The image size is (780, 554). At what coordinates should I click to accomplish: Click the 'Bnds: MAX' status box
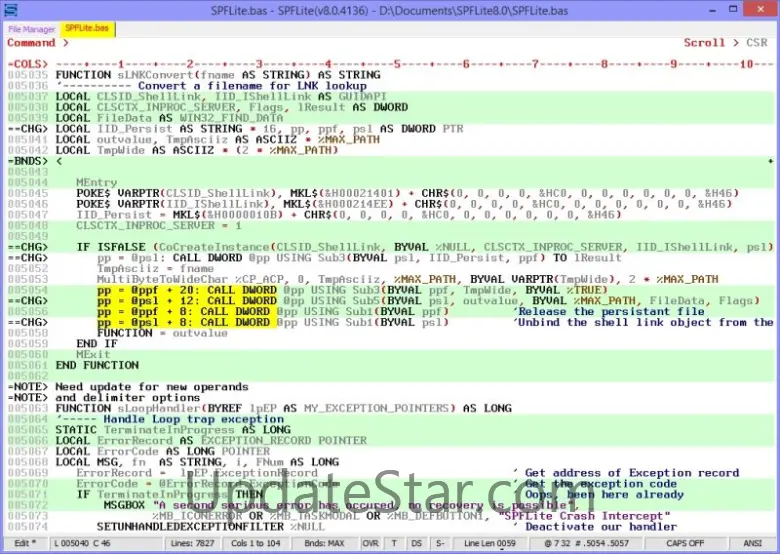click(x=324, y=543)
